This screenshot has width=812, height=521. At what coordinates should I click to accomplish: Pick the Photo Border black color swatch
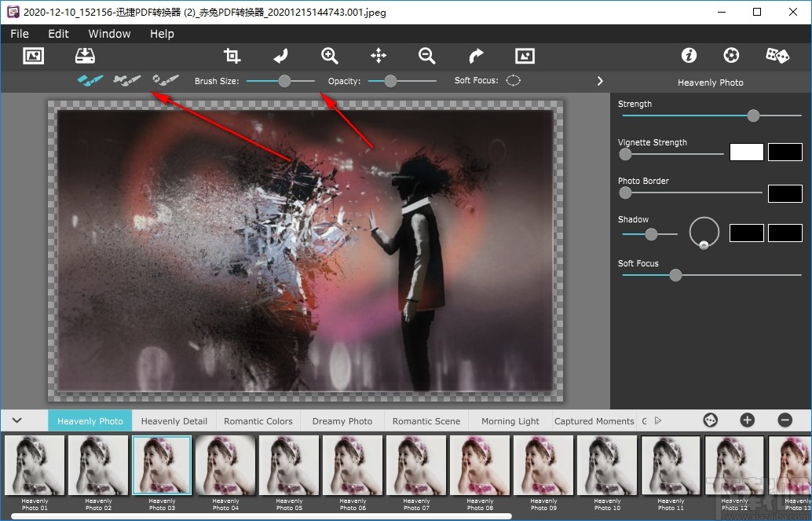click(x=785, y=193)
